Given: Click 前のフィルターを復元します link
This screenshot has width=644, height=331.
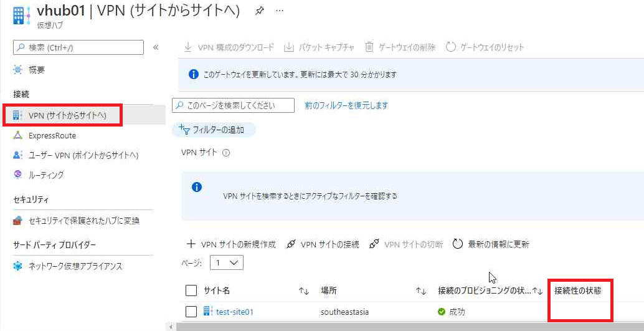Looking at the screenshot, I should (x=346, y=105).
